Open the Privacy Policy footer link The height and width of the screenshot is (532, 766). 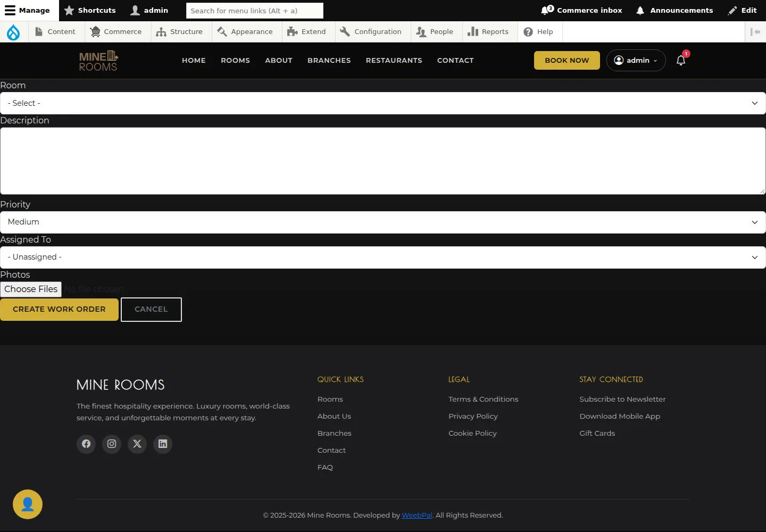click(x=473, y=417)
